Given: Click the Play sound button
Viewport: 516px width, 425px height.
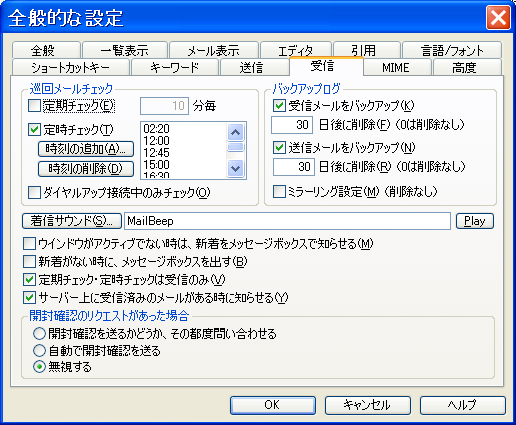Looking at the screenshot, I should [475, 221].
